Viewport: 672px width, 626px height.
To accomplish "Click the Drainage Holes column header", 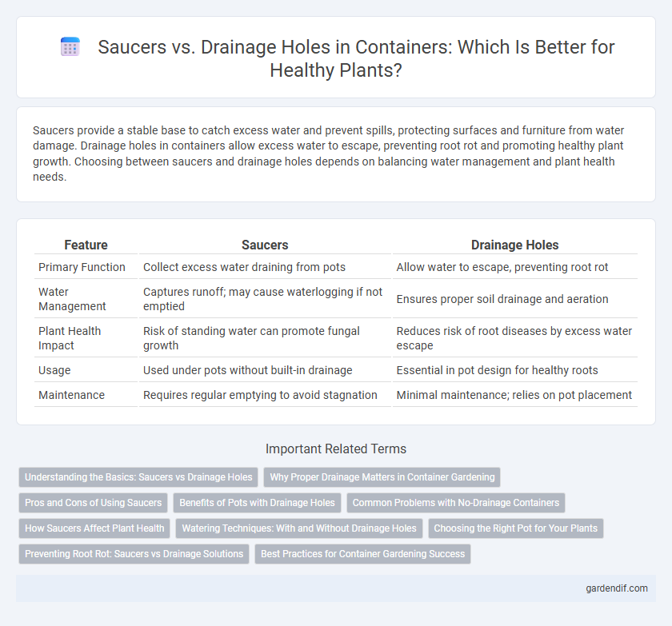I will pyautogui.click(x=514, y=245).
